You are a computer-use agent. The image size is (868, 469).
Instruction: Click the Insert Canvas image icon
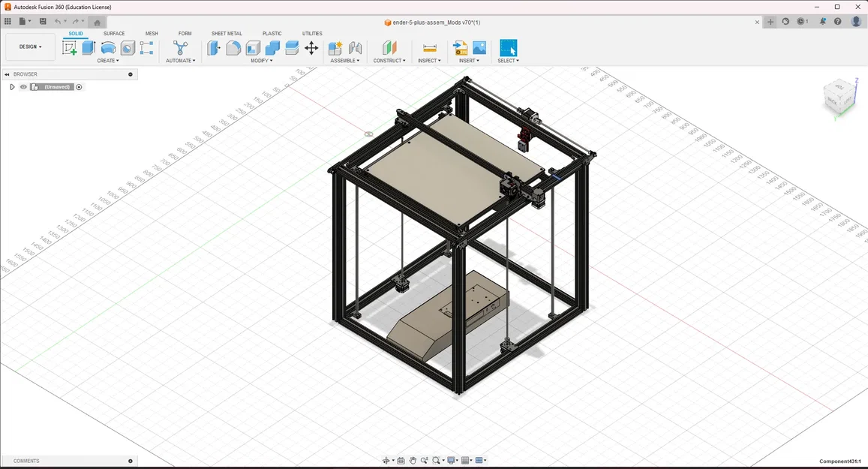pyautogui.click(x=479, y=48)
